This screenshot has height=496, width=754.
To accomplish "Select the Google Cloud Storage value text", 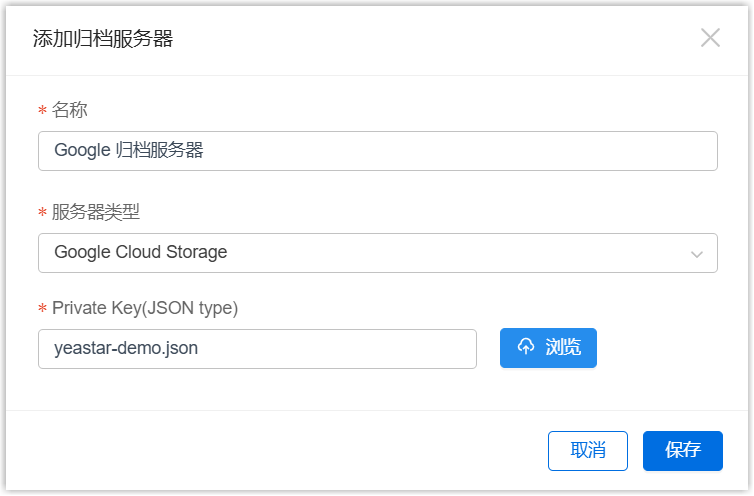I will (141, 253).
